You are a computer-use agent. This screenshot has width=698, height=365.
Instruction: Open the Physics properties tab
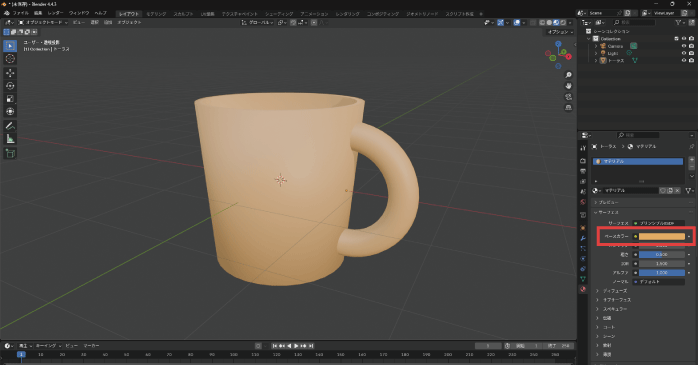tap(583, 259)
